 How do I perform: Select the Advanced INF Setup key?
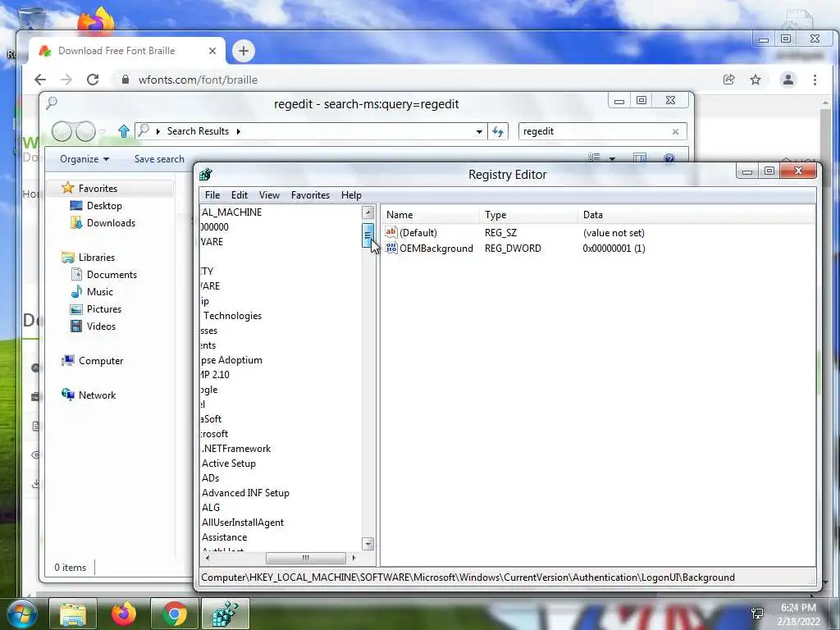(245, 493)
